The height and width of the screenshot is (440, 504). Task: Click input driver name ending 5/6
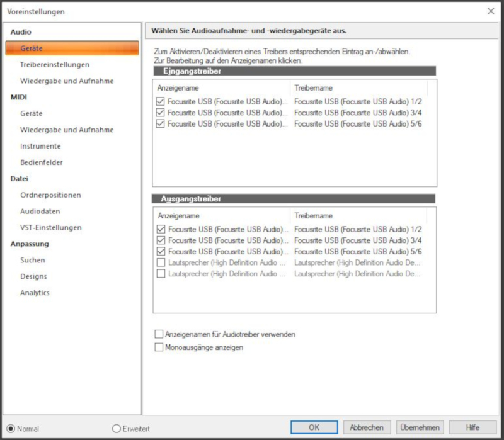pyautogui.click(x=358, y=123)
